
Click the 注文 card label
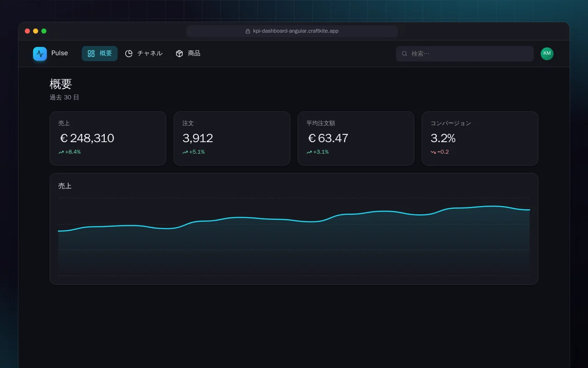click(188, 123)
